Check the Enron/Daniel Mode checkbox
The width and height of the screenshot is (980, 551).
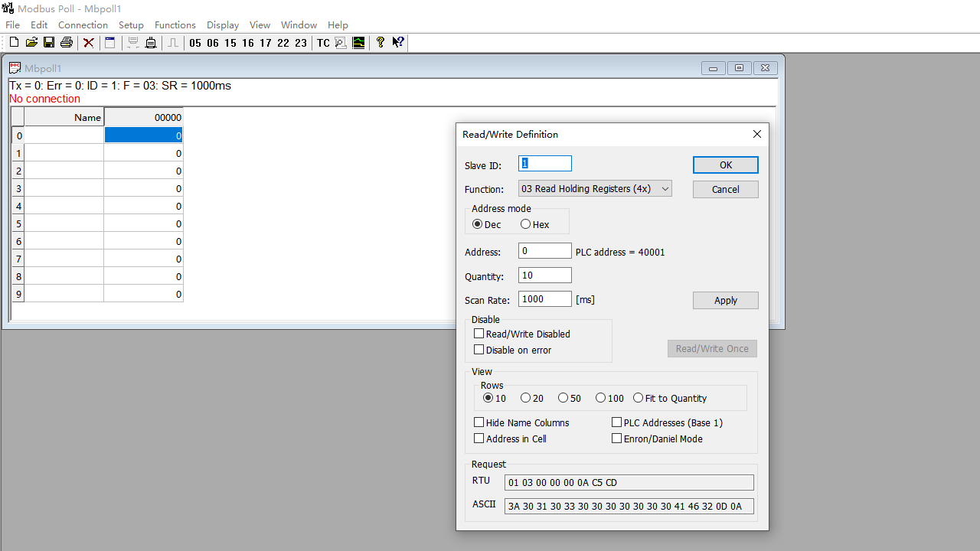[617, 438]
